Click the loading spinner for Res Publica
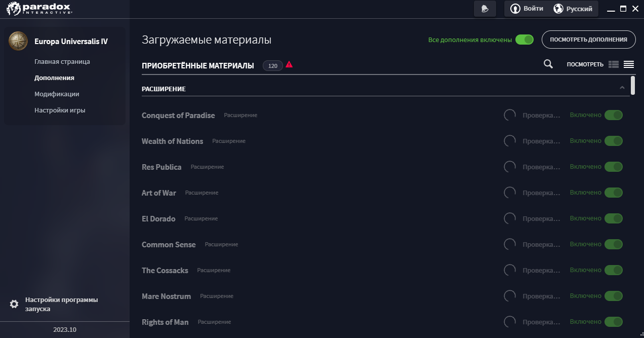The height and width of the screenshot is (338, 644). tap(510, 167)
